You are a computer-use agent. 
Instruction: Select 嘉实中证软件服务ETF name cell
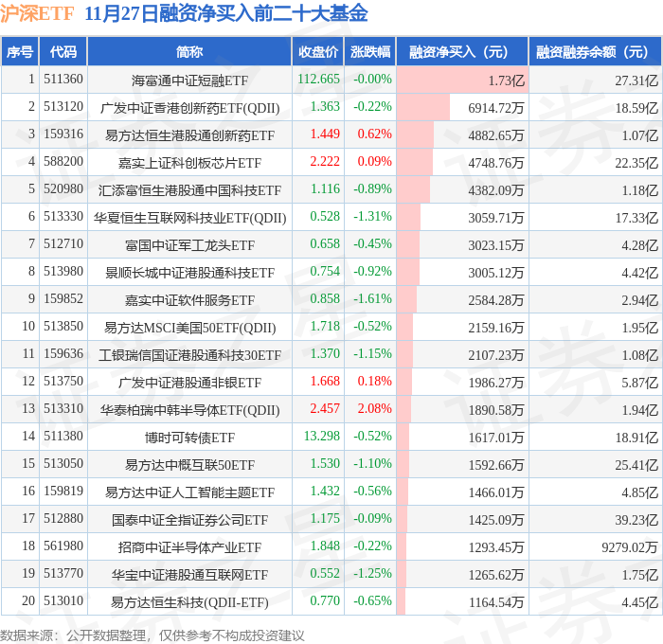click(189, 300)
